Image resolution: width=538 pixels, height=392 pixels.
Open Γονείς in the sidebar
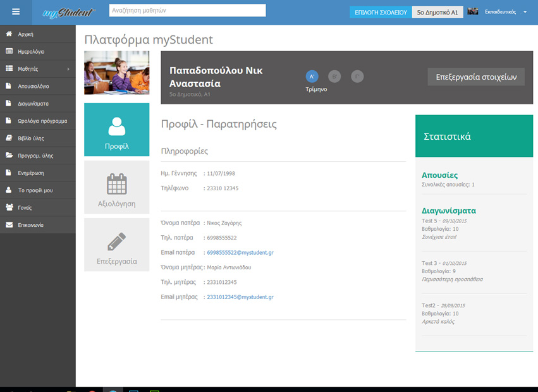pos(38,207)
